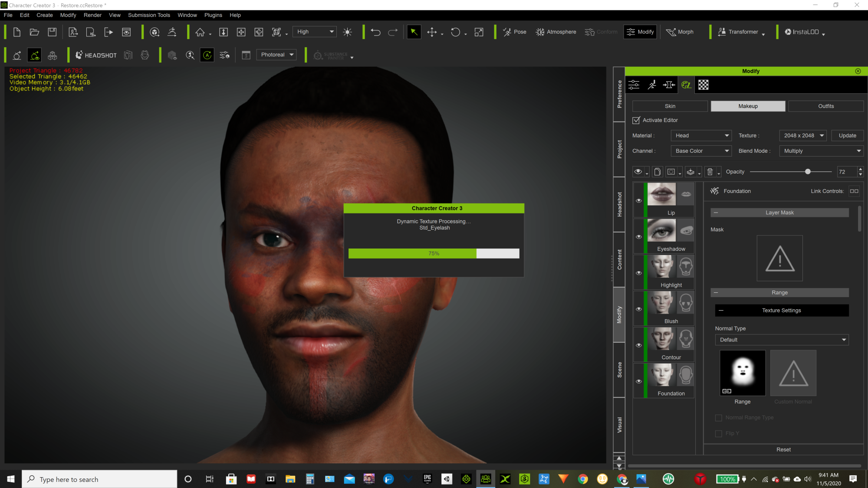This screenshot has height=488, width=868.
Task: Open Modify panel attribute sliders icon
Action: coord(634,85)
